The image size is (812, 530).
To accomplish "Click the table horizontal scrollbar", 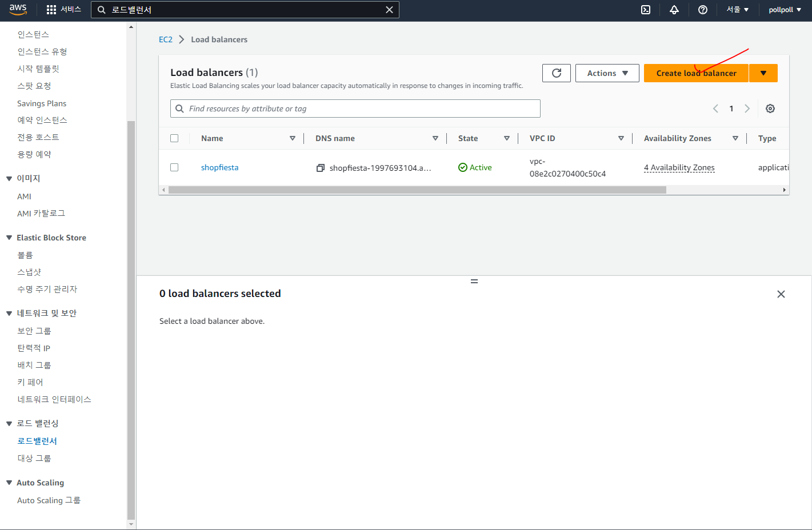I will (x=417, y=190).
